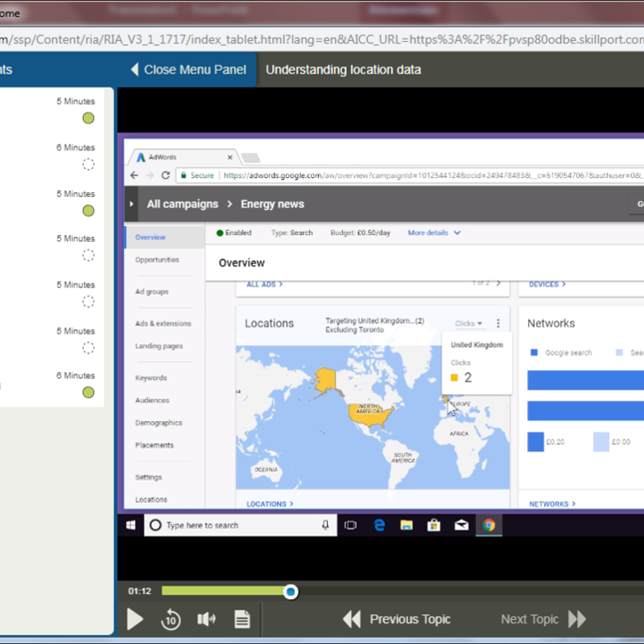Open Microsoft Store from taskbar

click(434, 526)
